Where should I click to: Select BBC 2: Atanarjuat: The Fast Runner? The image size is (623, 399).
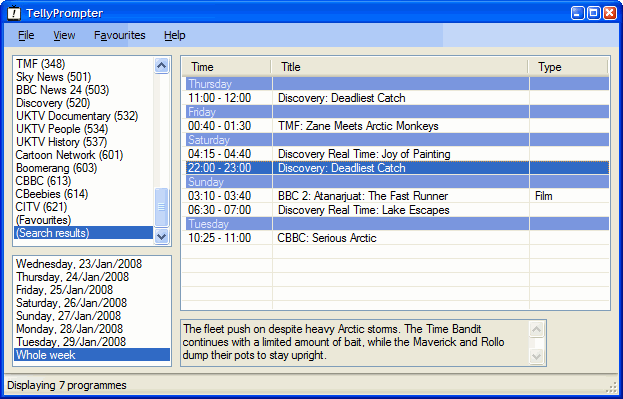tap(397, 196)
